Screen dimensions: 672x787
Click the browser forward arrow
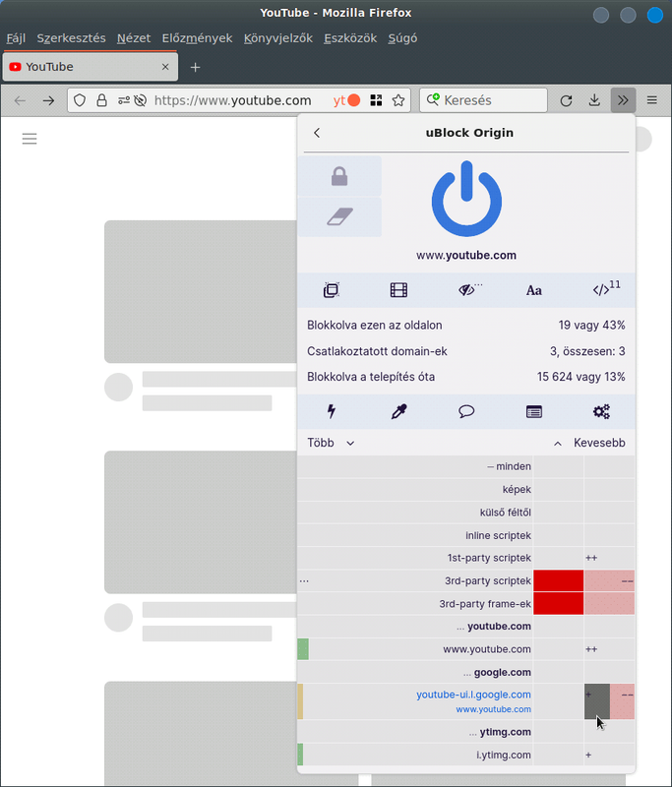pyautogui.click(x=48, y=100)
